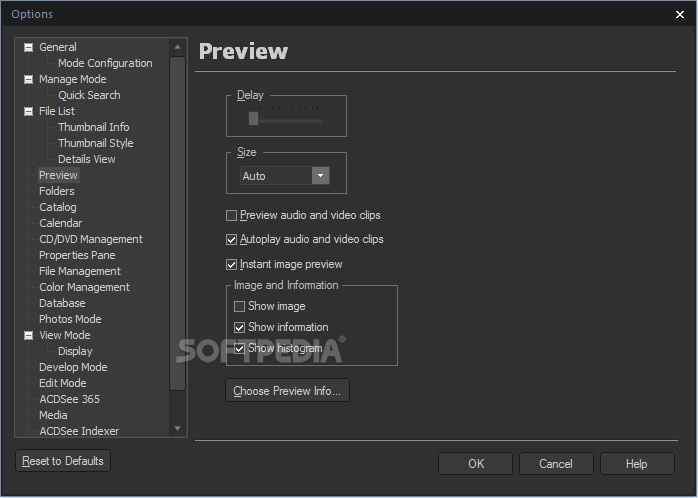Open Color Management settings
Screen dimensions: 698x498
pyautogui.click(x=85, y=287)
